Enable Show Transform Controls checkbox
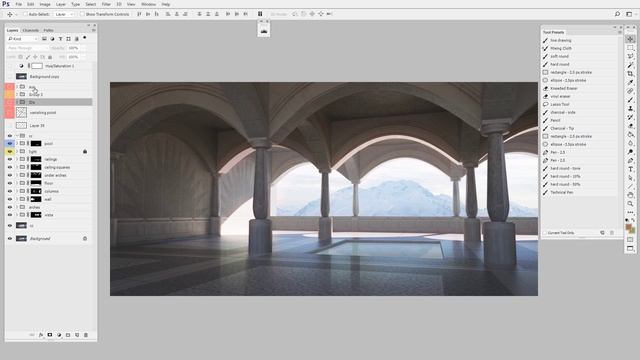 click(x=82, y=14)
